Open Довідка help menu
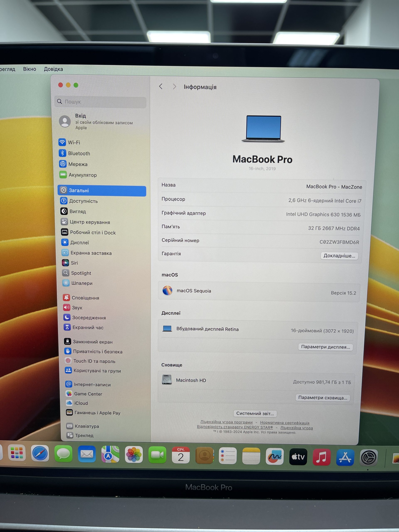Screen dimensions: 399x532 tap(53, 69)
